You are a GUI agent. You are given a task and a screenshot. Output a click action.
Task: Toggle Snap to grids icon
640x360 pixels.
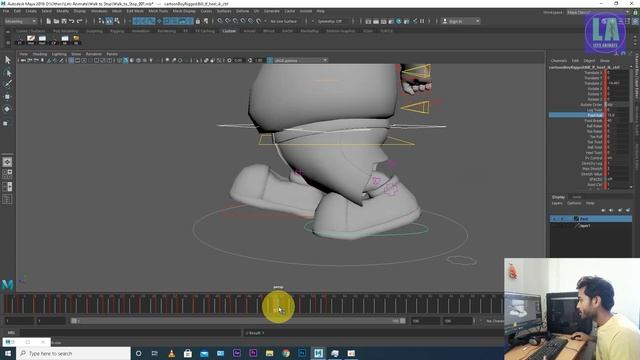pos(220,21)
